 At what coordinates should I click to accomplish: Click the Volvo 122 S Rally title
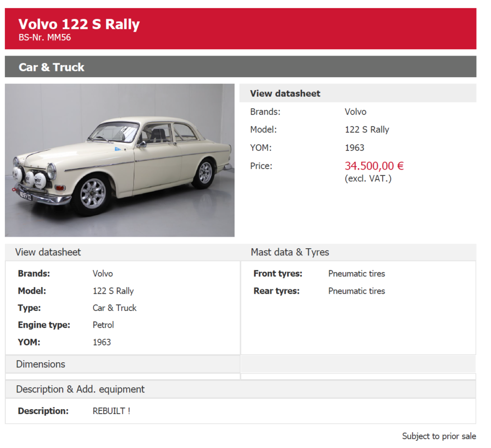(79, 24)
